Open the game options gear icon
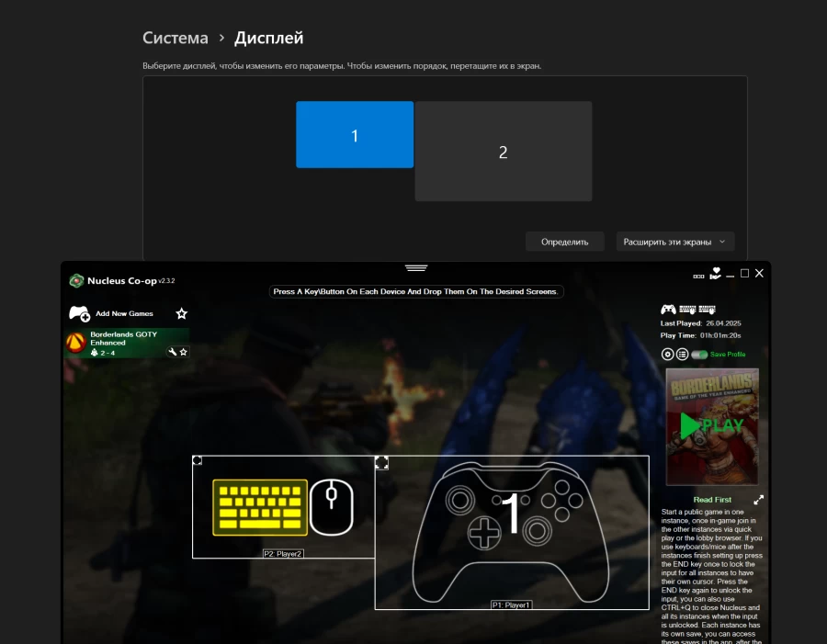This screenshot has height=644, width=827. [x=668, y=355]
